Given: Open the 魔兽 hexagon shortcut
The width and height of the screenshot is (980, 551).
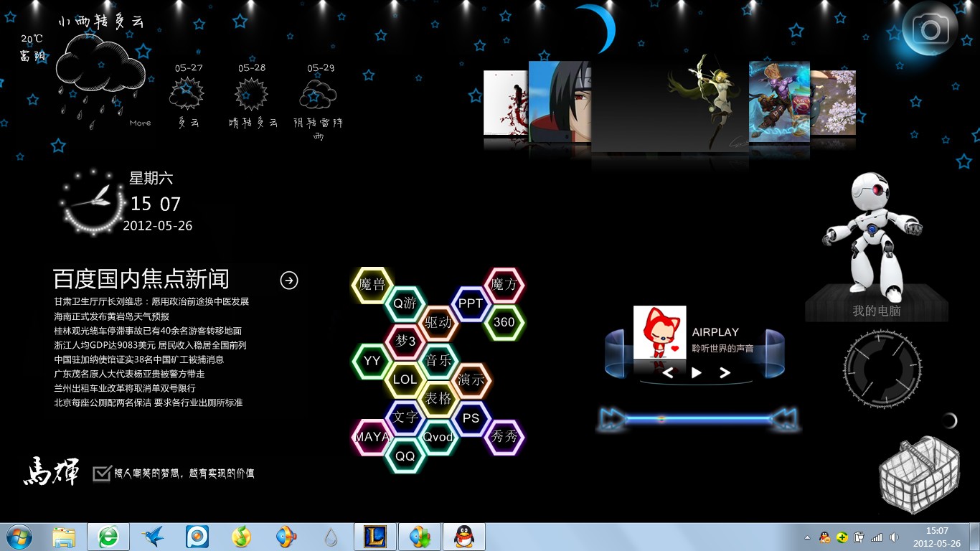Looking at the screenshot, I should pyautogui.click(x=372, y=284).
